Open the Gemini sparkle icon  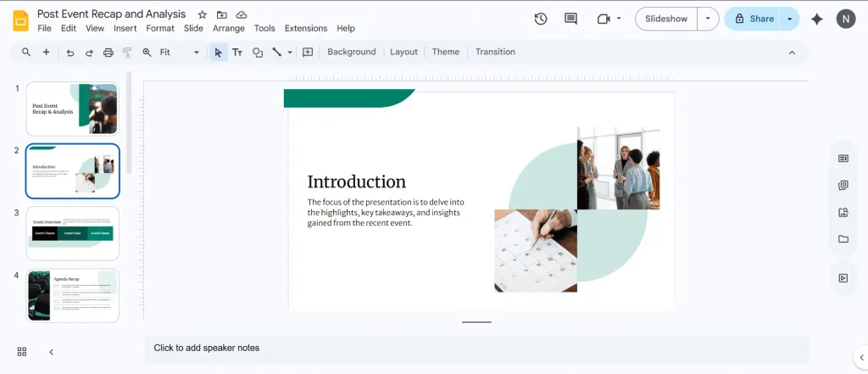point(817,20)
